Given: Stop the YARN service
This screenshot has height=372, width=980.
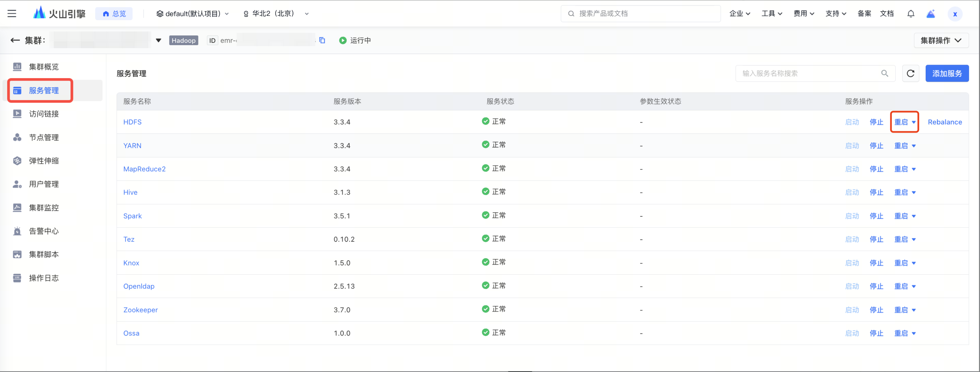Looking at the screenshot, I should [x=876, y=145].
